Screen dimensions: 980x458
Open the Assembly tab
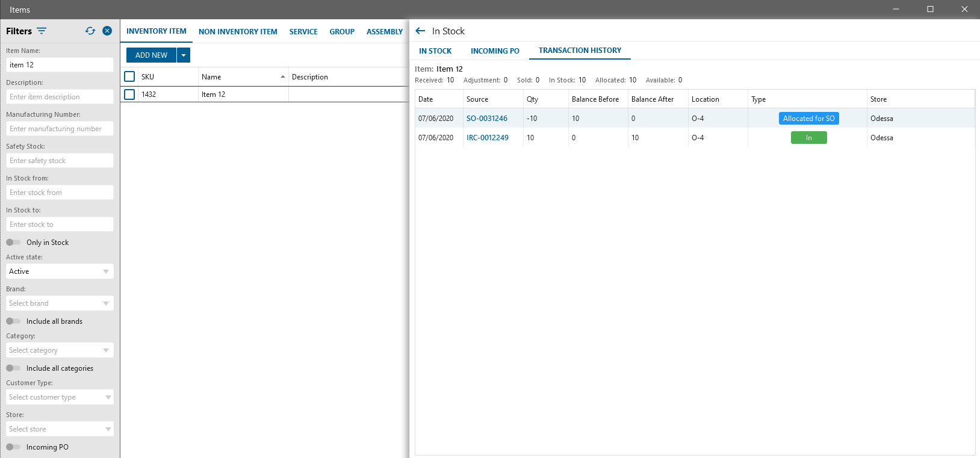click(385, 31)
